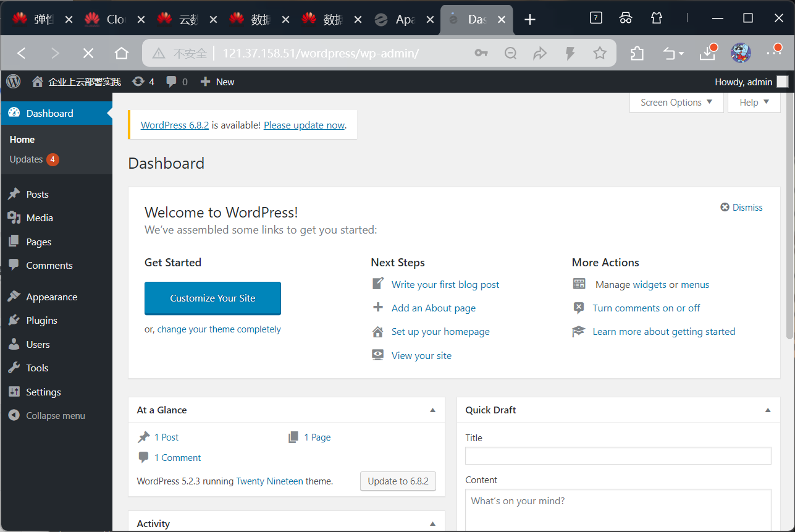
Task: Collapse the At a Glance widget
Action: point(433,410)
